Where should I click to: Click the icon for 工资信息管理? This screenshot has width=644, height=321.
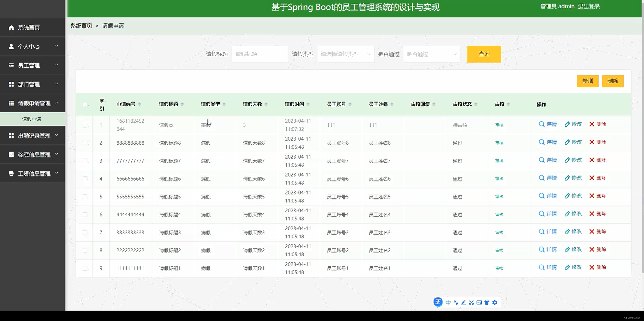pyautogui.click(x=11, y=174)
